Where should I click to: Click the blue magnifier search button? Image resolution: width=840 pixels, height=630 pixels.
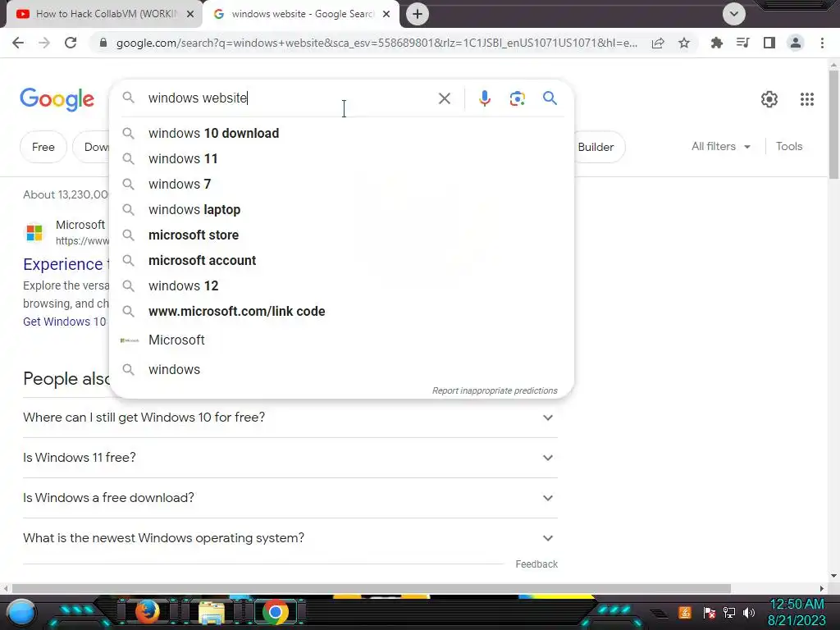550,98
